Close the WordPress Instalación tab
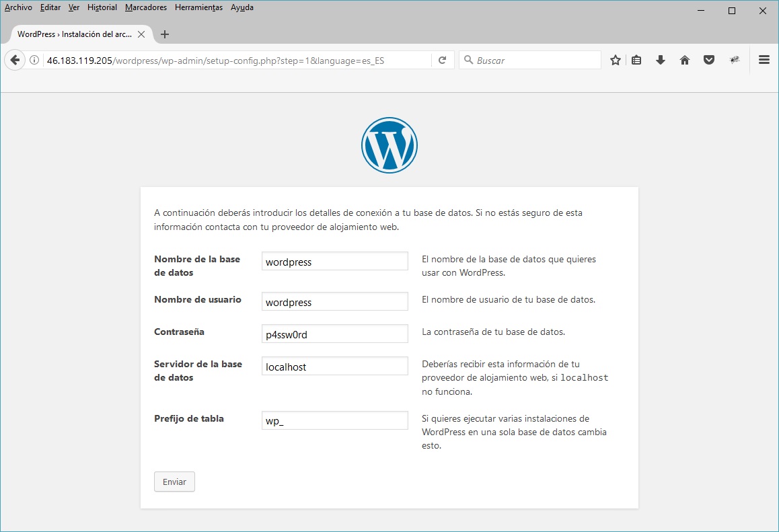 141,34
